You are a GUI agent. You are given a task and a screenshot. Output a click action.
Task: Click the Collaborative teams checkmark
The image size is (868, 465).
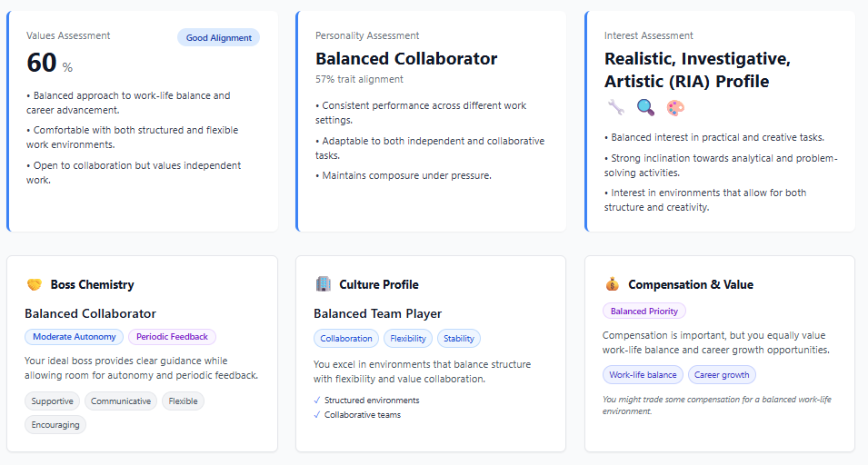317,415
